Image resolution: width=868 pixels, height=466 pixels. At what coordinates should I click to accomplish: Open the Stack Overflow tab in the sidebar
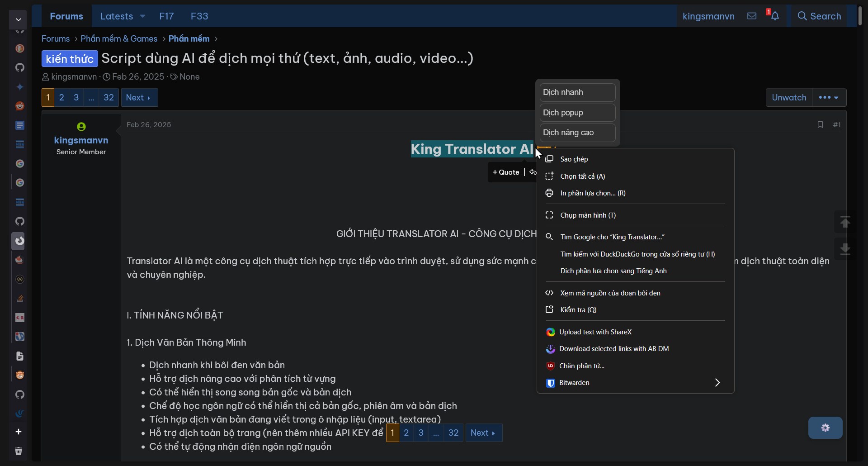20,299
